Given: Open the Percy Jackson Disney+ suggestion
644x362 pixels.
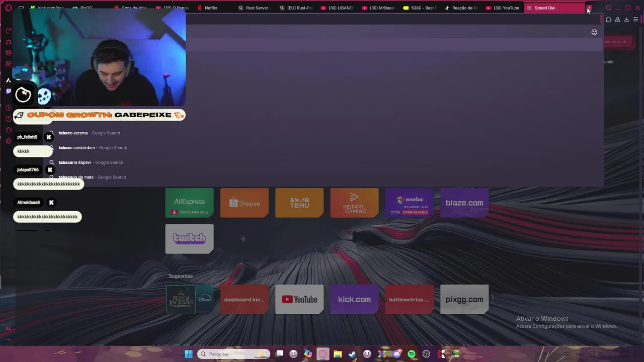Looking at the screenshot, I should [189, 299].
